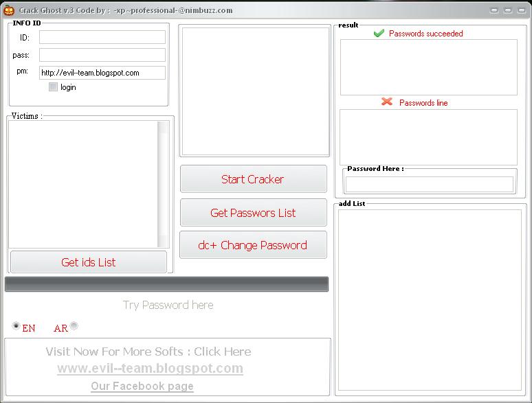Maximize the Crack Ghost window
This screenshot has height=403, width=532.
pos(508,10)
